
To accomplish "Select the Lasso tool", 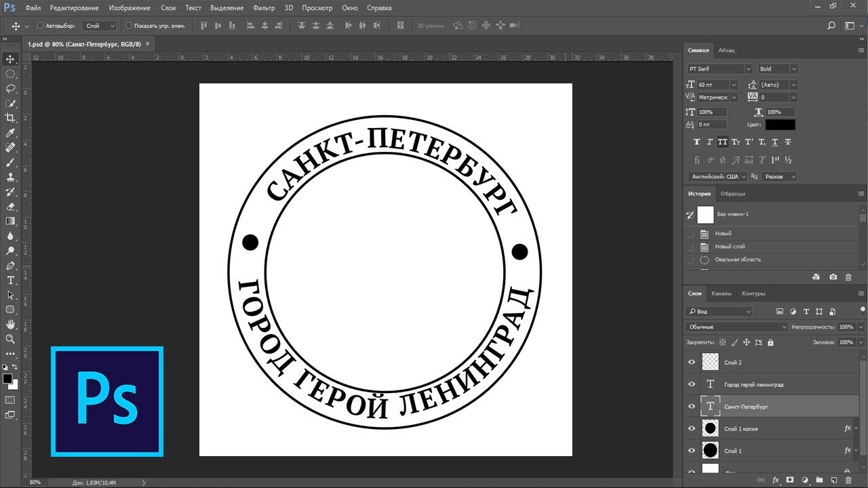I will click(x=10, y=89).
